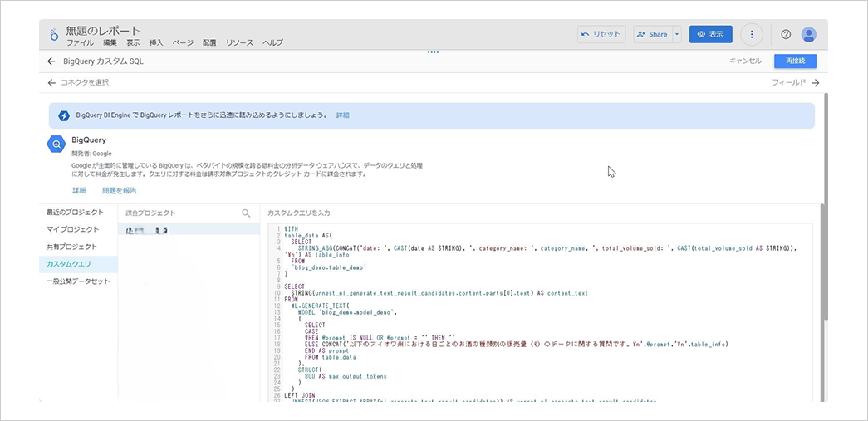
Task: Click 開発者: Google text
Action: coord(92,154)
